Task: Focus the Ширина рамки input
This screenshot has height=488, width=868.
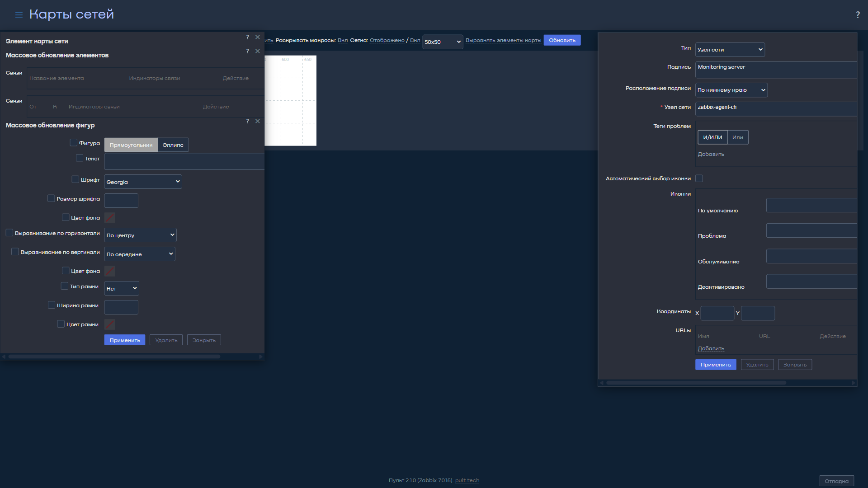Action: click(x=121, y=307)
